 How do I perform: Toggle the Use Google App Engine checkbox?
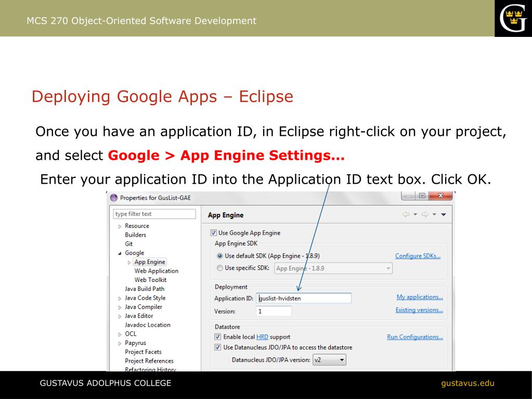213,233
